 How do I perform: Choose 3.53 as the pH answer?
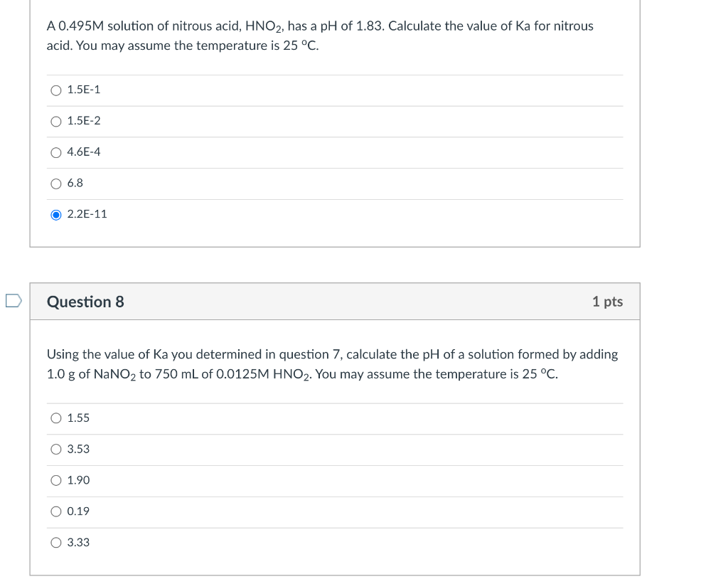pos(56,449)
